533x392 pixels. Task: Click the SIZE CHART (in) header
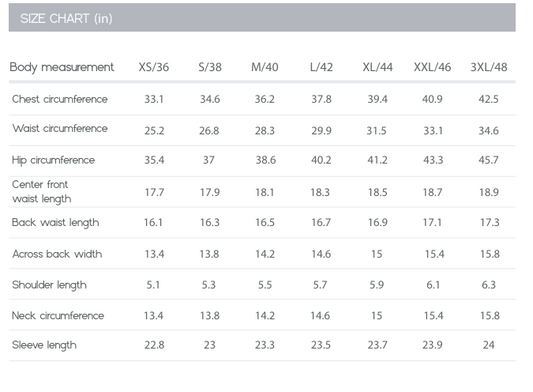tap(66, 18)
